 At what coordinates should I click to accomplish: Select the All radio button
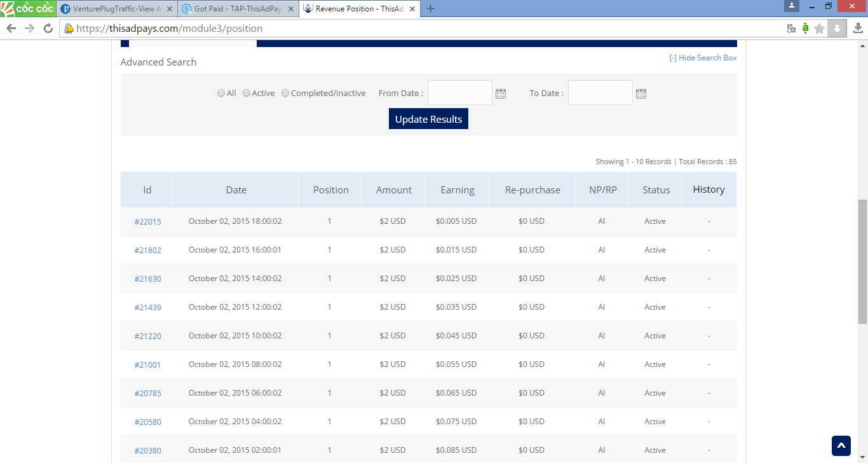[221, 93]
